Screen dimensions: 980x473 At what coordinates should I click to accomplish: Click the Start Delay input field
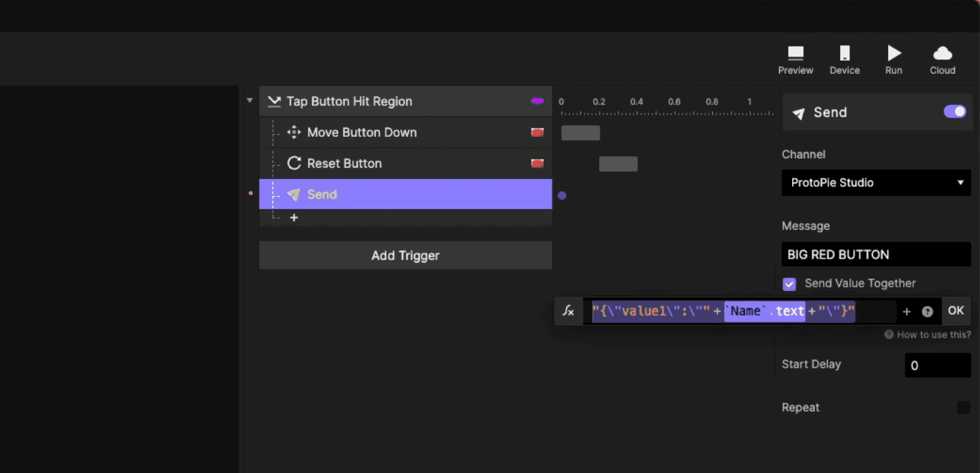point(938,365)
